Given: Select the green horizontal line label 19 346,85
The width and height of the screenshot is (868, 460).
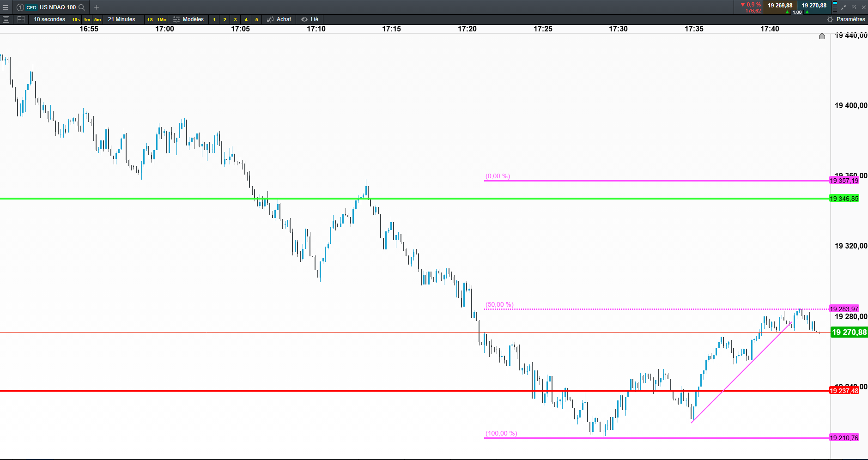Looking at the screenshot, I should tap(844, 199).
